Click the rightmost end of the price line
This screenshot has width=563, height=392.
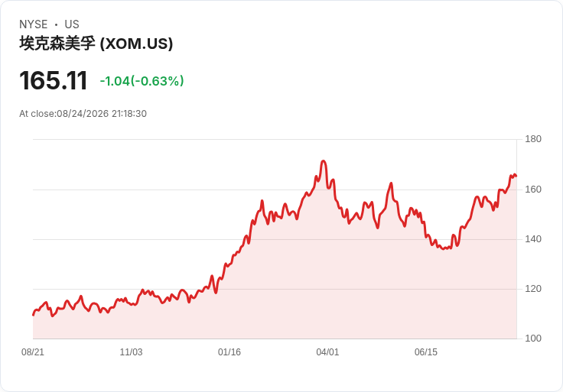pyautogui.click(x=516, y=176)
